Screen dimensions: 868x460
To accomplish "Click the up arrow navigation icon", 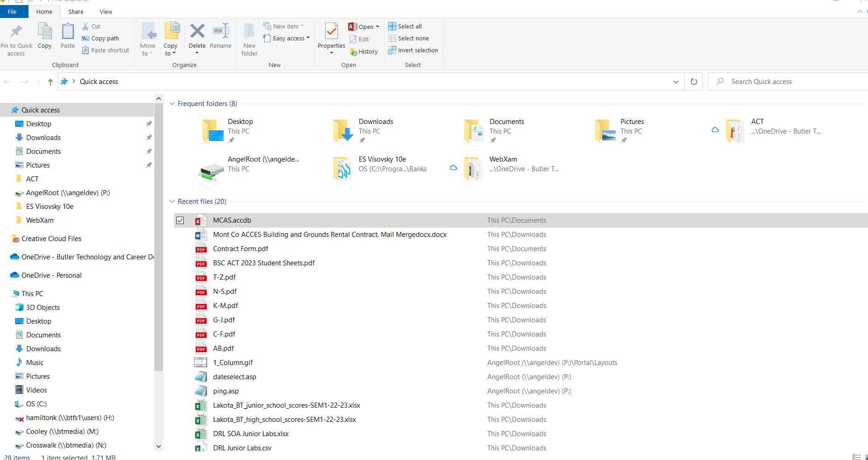I will click(50, 82).
